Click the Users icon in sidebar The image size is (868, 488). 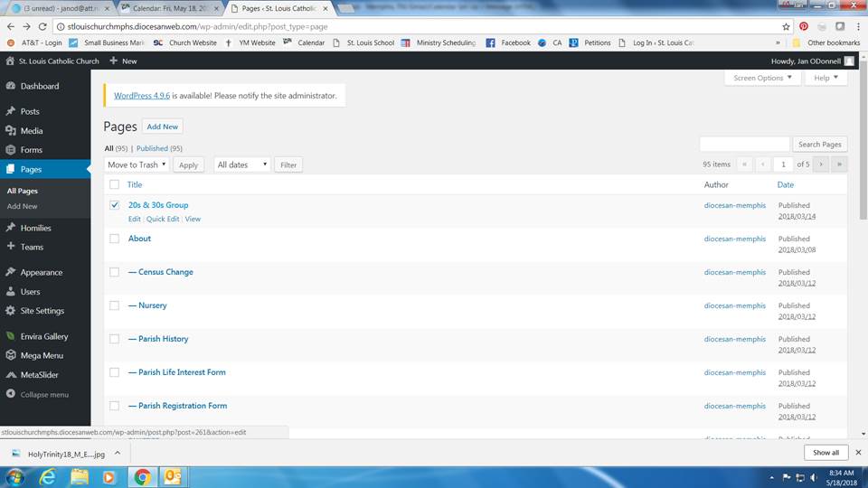[11, 292]
